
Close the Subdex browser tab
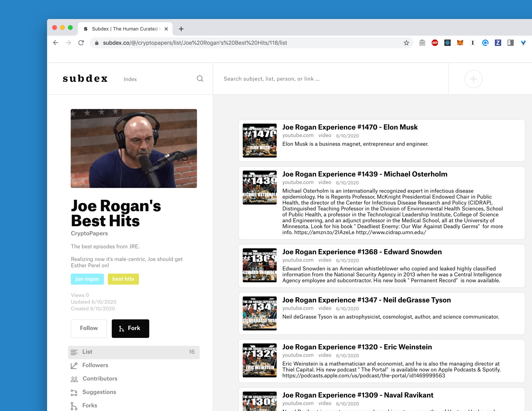[166, 29]
